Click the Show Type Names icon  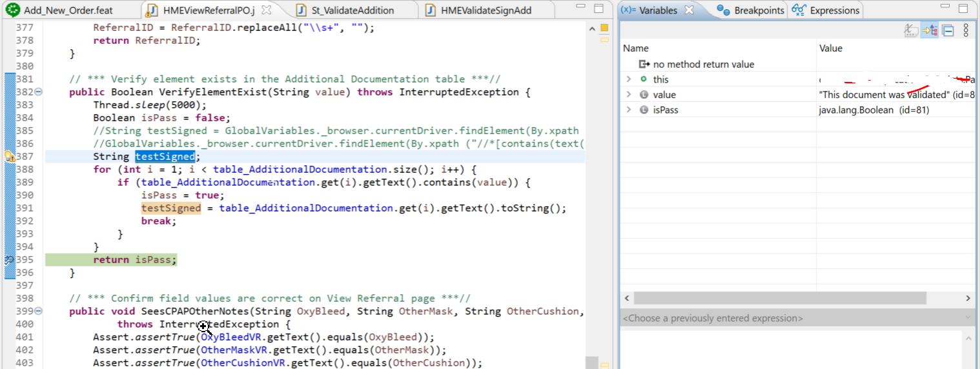coord(911,30)
